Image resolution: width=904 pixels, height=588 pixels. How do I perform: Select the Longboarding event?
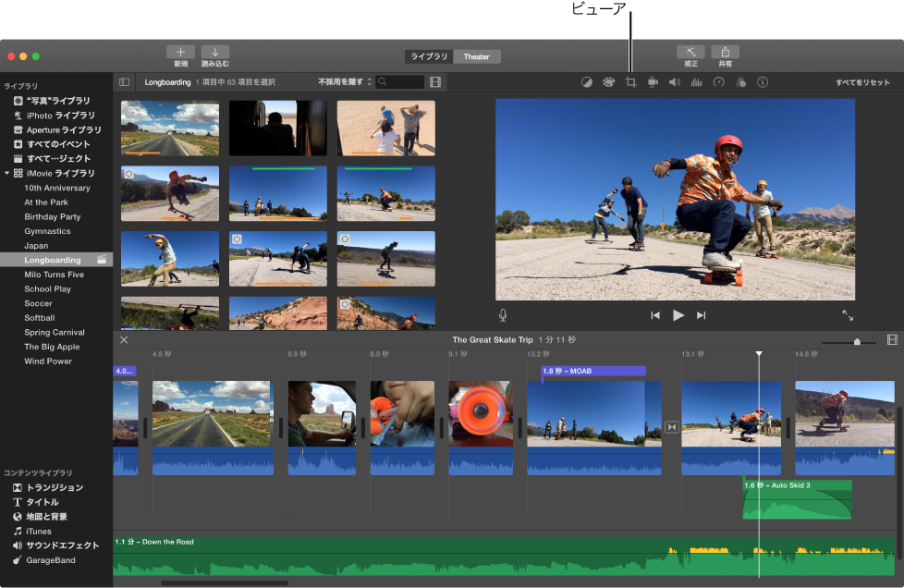(x=56, y=260)
